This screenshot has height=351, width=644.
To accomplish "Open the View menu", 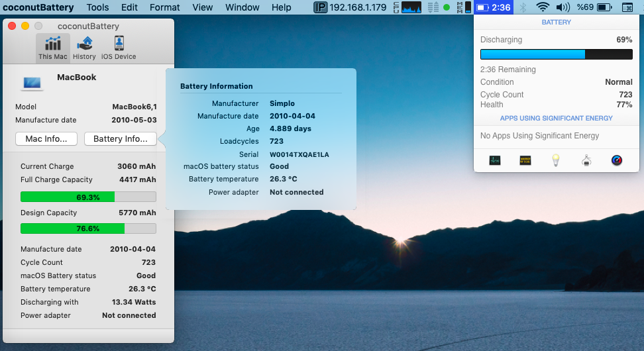I will click(203, 7).
